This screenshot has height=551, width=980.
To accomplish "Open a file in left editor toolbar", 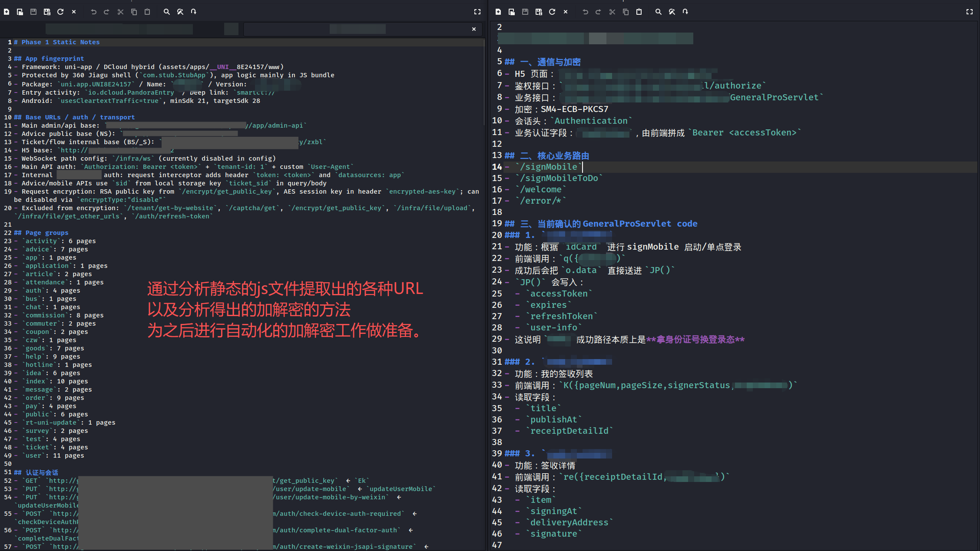I will click(x=20, y=12).
